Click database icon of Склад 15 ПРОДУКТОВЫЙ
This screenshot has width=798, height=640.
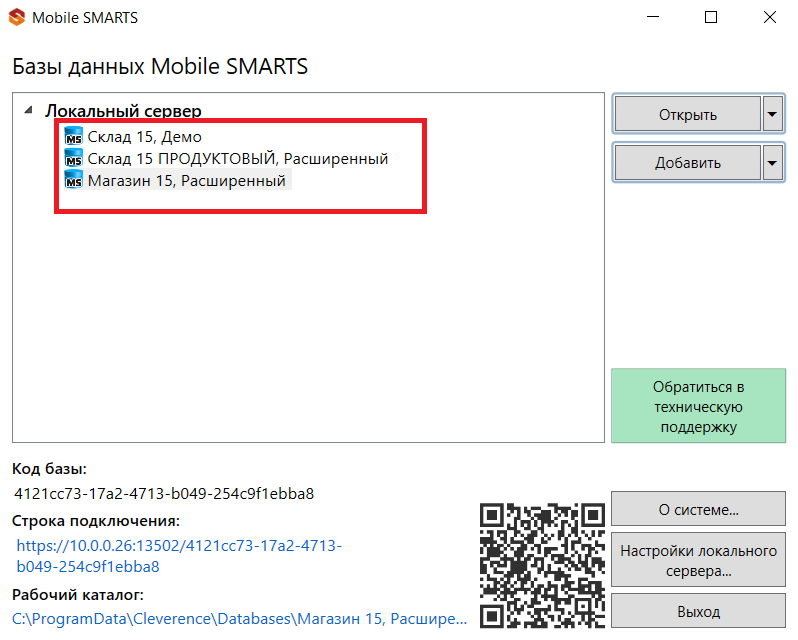(74, 158)
